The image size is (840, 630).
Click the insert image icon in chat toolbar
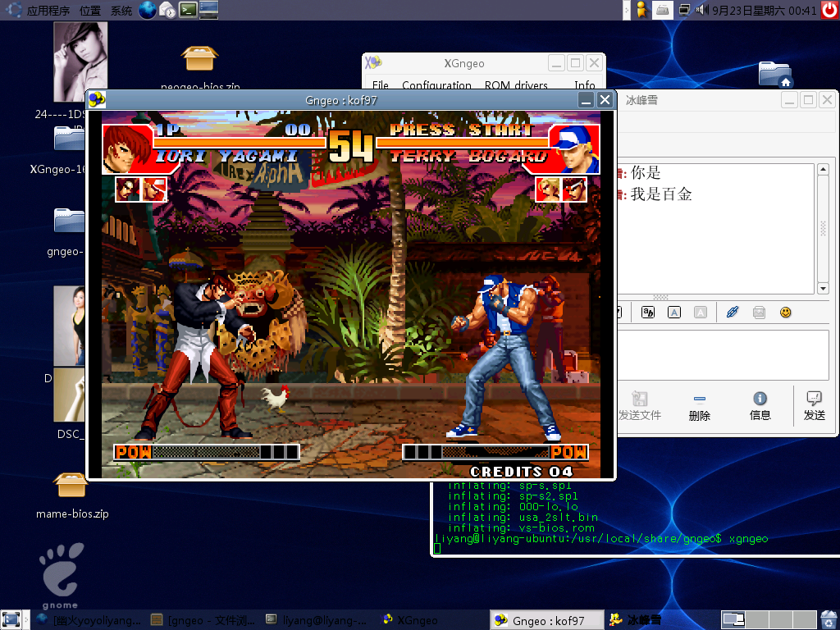tap(759, 312)
